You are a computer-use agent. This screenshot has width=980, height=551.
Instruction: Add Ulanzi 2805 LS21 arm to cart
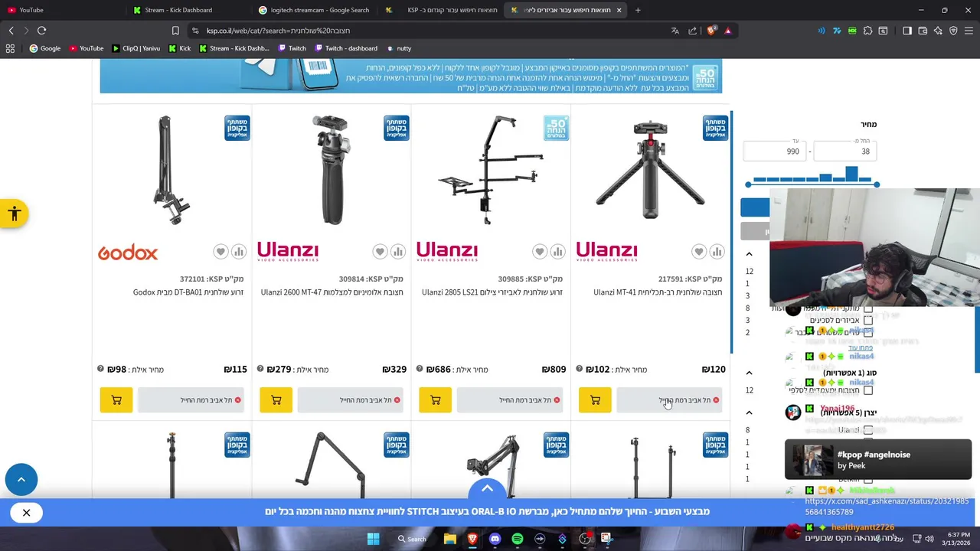436,399
